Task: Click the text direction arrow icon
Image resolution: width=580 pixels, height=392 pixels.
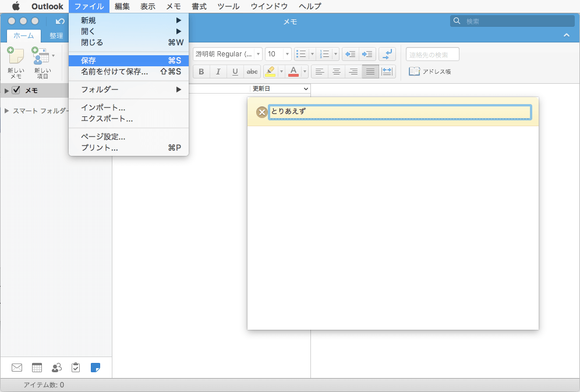Action: coord(387,54)
